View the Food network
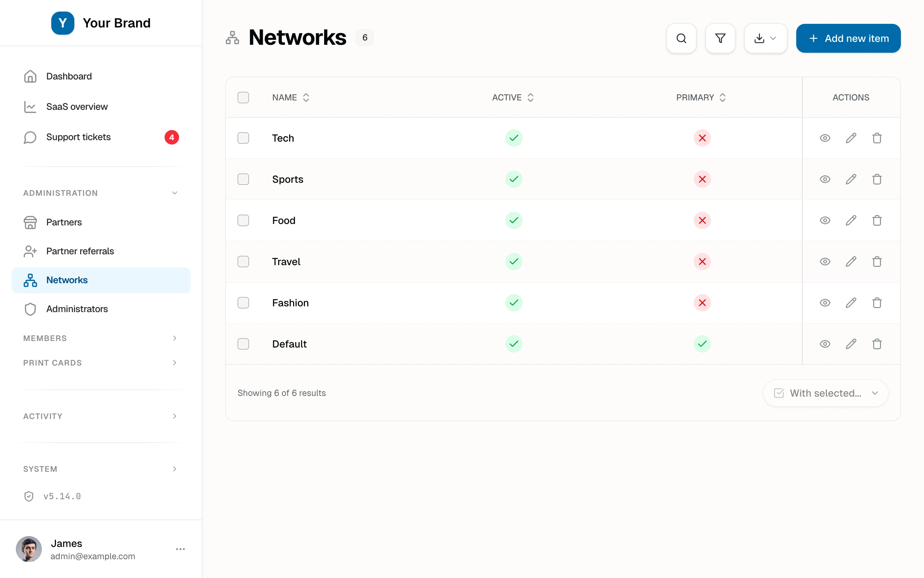The image size is (924, 578). 825,221
